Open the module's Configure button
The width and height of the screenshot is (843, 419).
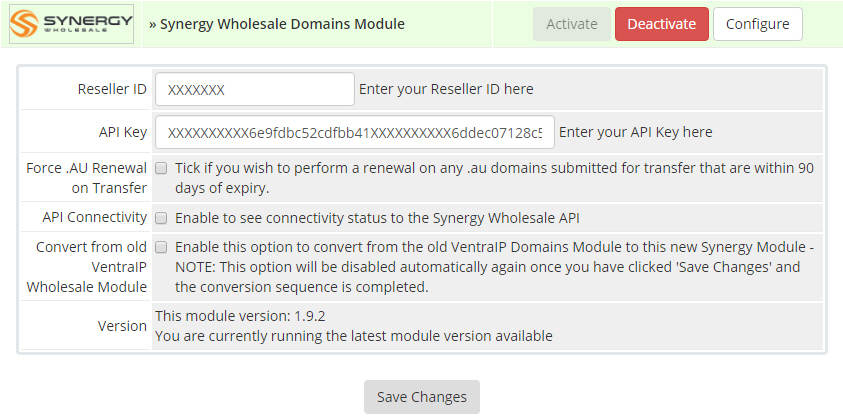click(757, 24)
